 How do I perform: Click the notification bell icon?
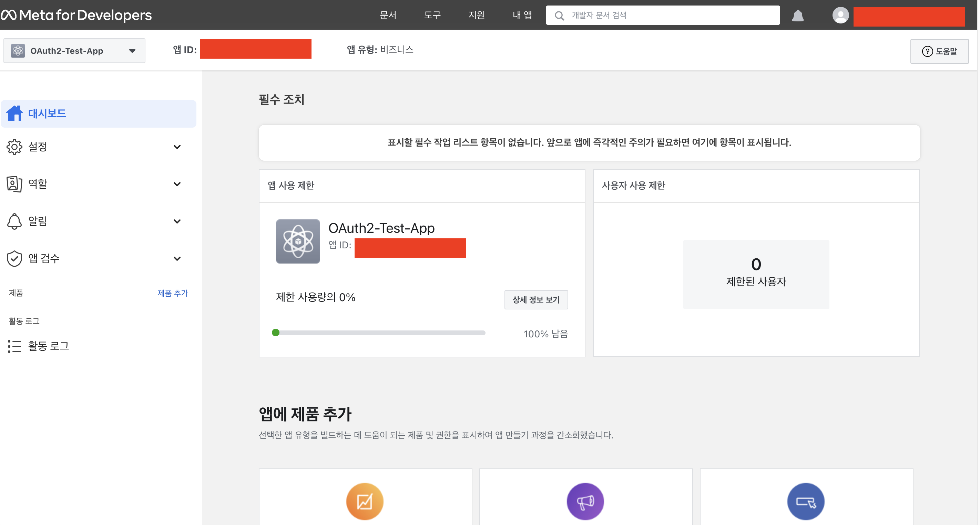pyautogui.click(x=797, y=16)
